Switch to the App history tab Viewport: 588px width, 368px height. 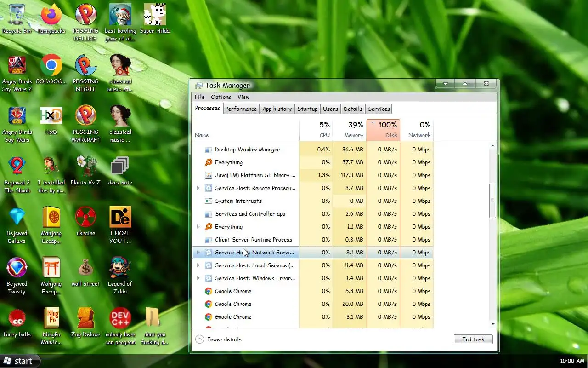point(277,109)
